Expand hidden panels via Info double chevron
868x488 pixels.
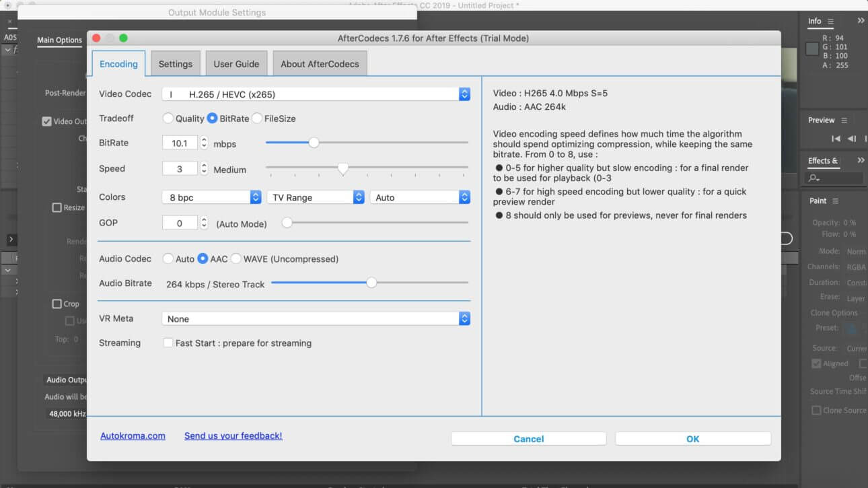click(861, 22)
